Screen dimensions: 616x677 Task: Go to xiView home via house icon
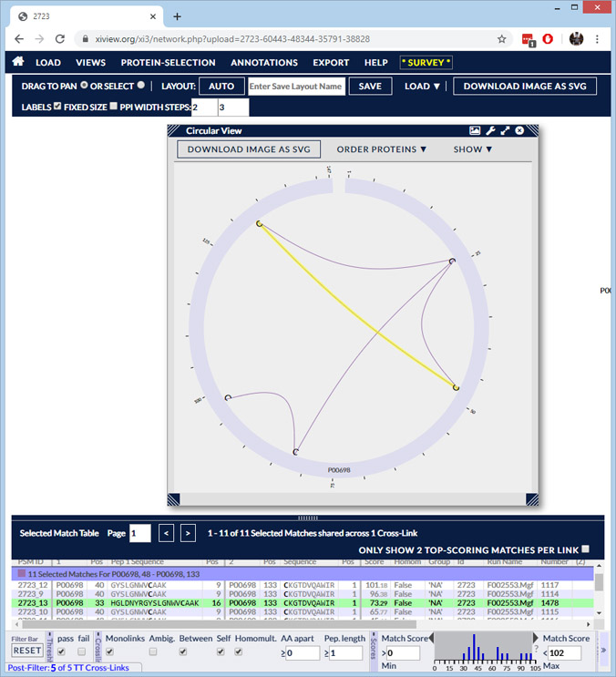18,62
